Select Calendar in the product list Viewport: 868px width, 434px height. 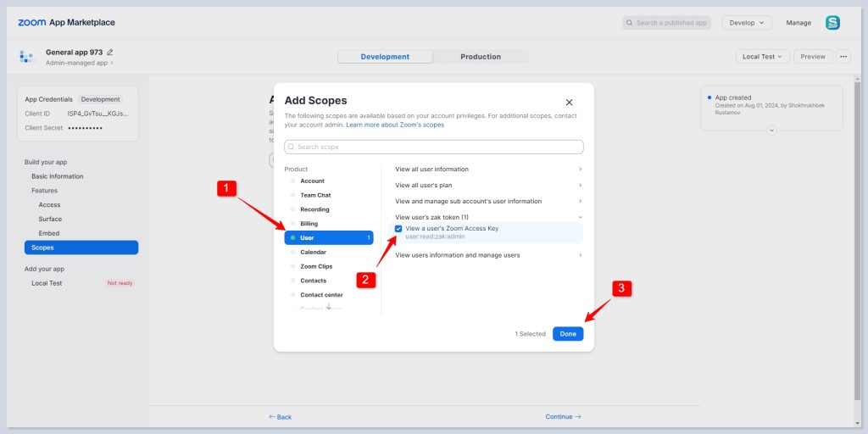click(313, 253)
